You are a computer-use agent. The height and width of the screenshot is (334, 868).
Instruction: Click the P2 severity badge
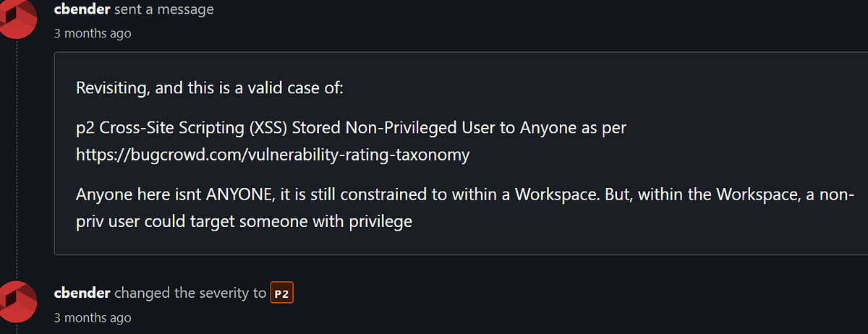point(281,294)
